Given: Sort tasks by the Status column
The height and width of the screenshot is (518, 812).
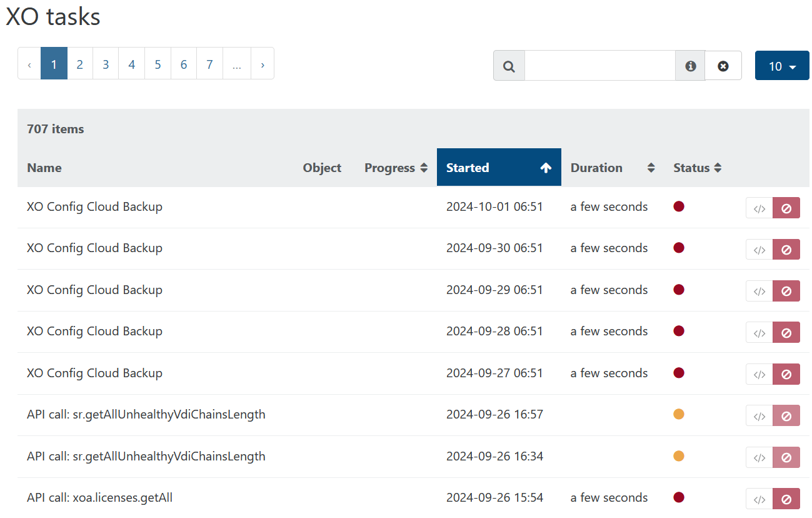Looking at the screenshot, I should 698,168.
